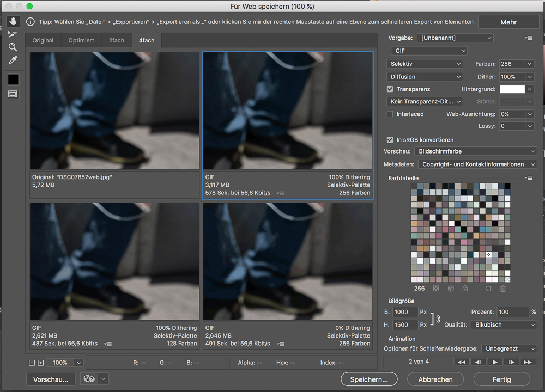Viewport: 545px width, 392px height.
Task: Open the Lossy value dropdown arrow
Action: (529, 126)
